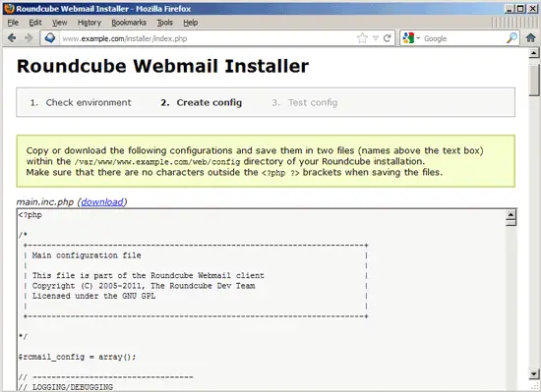This screenshot has height=392, width=541.
Task: Open the Tools menu
Action: pos(164,23)
